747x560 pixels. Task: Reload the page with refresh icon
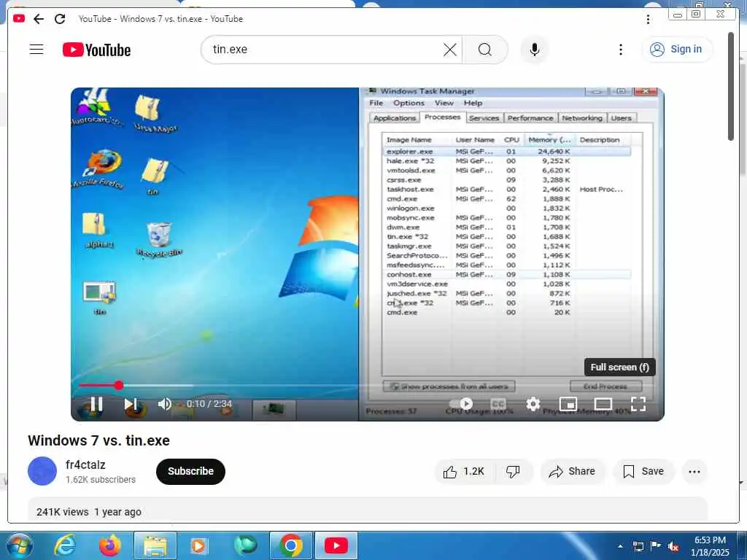point(60,18)
